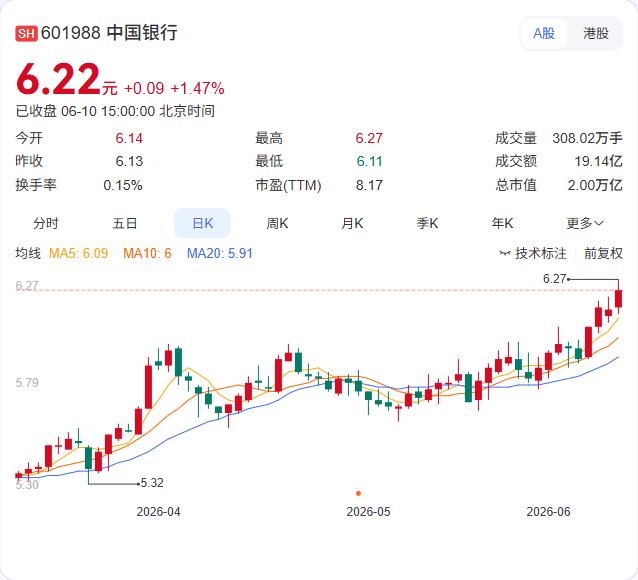Click the red SH exchange badge

[x=26, y=33]
